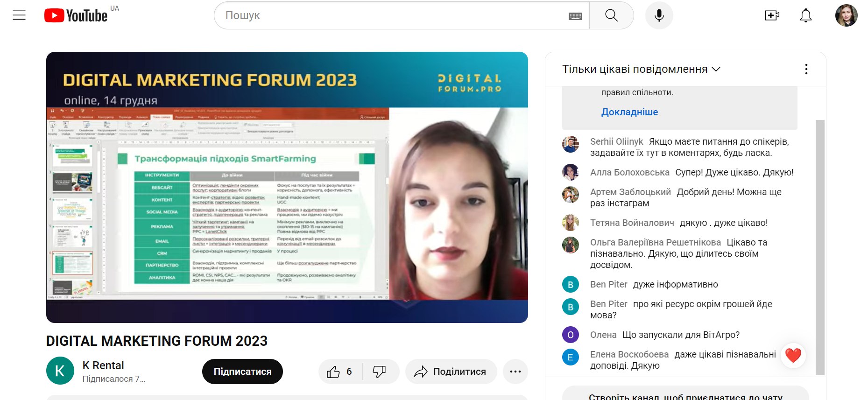The image size is (868, 400).
Task: Open Елена Воскобоева's avatar in chat
Action: (x=570, y=357)
